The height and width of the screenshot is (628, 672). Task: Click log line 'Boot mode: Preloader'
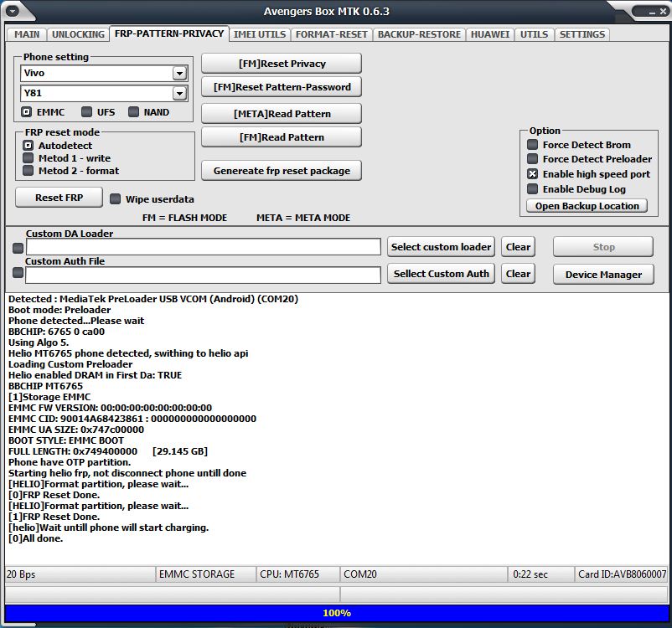59,310
